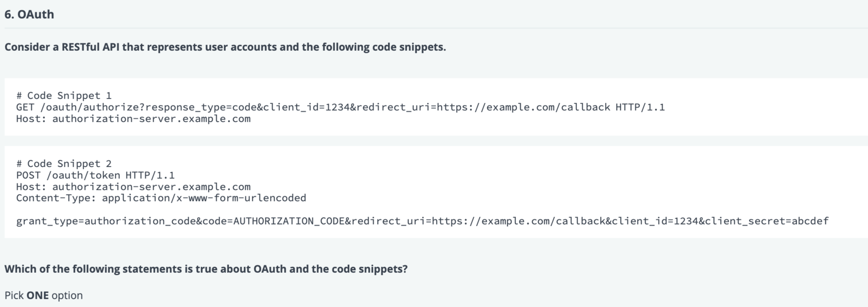The image size is (868, 307).
Task: Click the "Consider a RESTful API" intro sentence
Action: 225,47
